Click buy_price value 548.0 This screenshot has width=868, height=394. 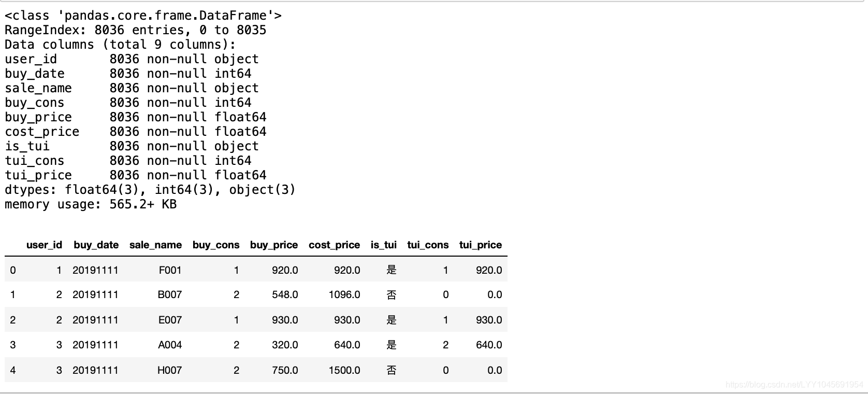pos(285,294)
